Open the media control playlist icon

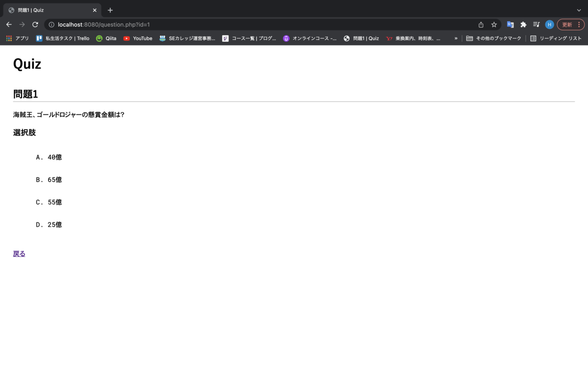point(537,25)
